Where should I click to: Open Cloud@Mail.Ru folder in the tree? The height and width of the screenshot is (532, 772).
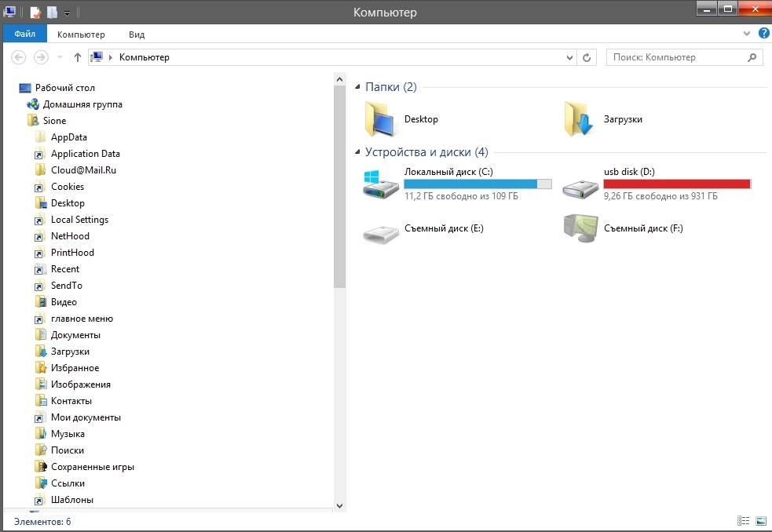coord(83,170)
